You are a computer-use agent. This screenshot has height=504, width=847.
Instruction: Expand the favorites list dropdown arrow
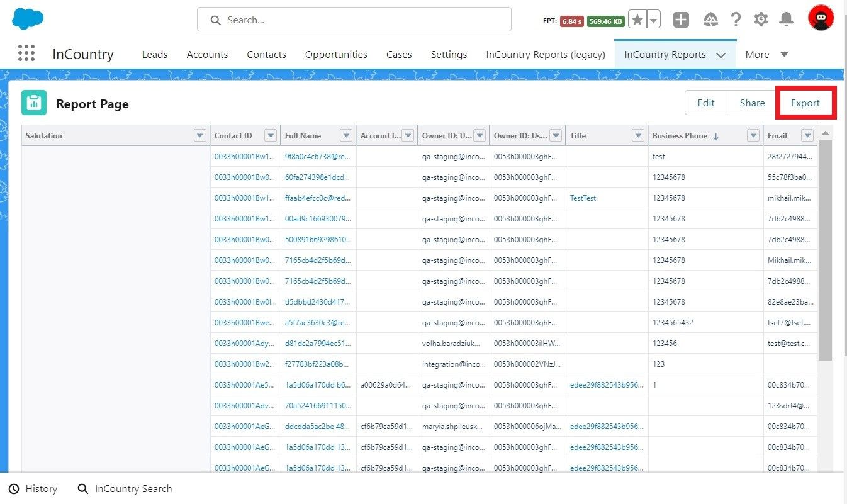(654, 20)
